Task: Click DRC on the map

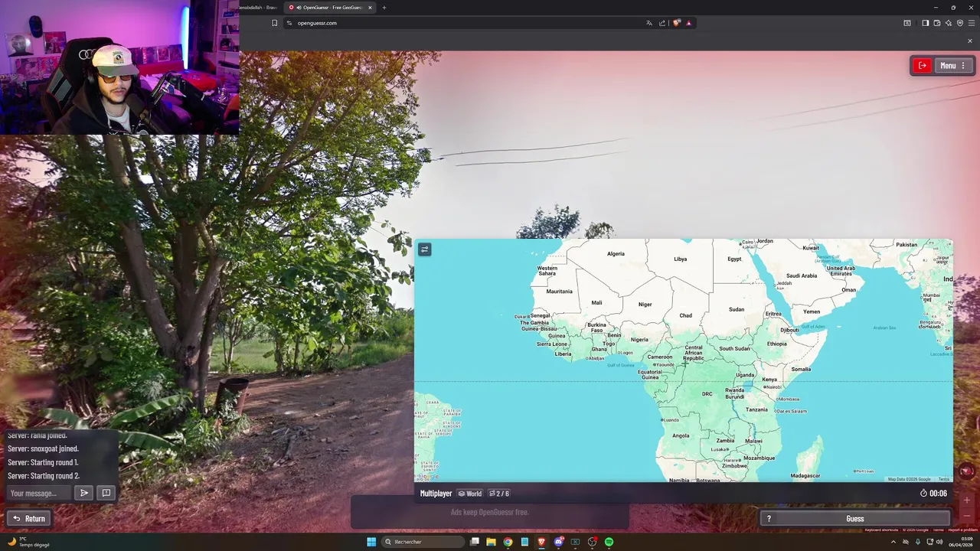Action: tap(707, 394)
